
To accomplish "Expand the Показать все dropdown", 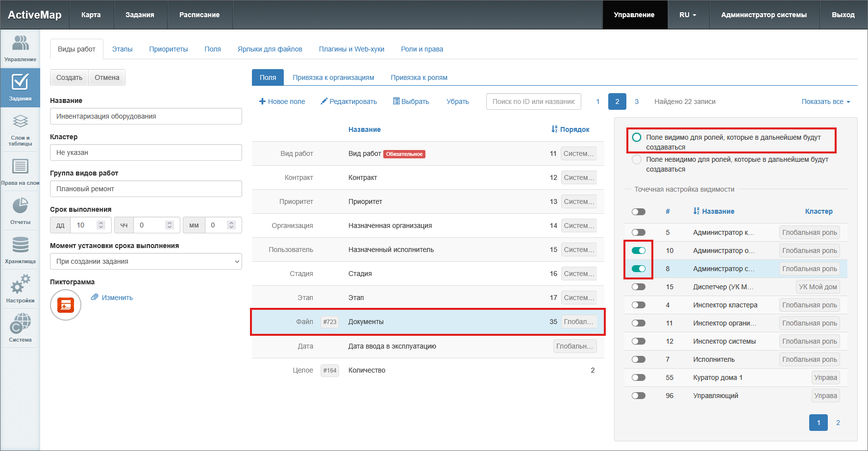I will [825, 101].
